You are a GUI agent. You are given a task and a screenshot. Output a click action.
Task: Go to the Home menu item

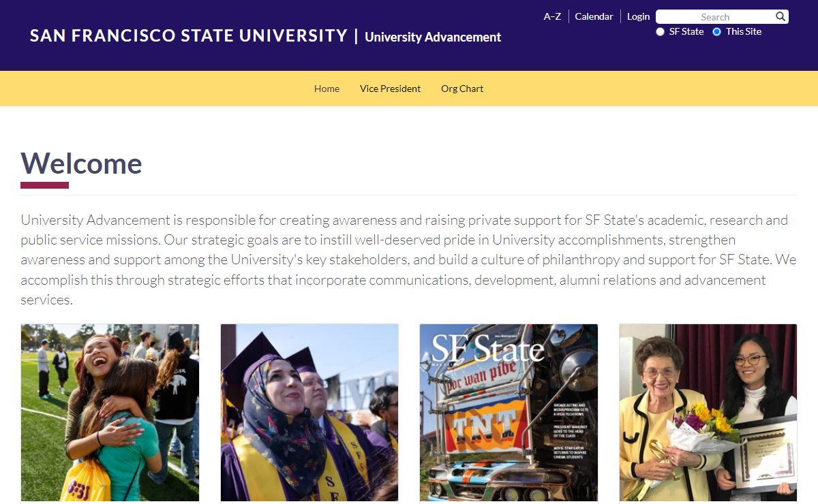click(x=327, y=89)
